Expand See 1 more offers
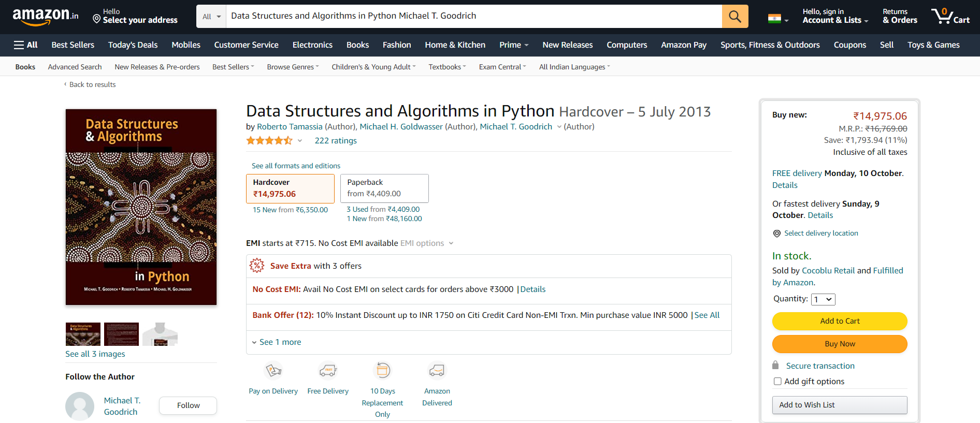 pos(276,342)
